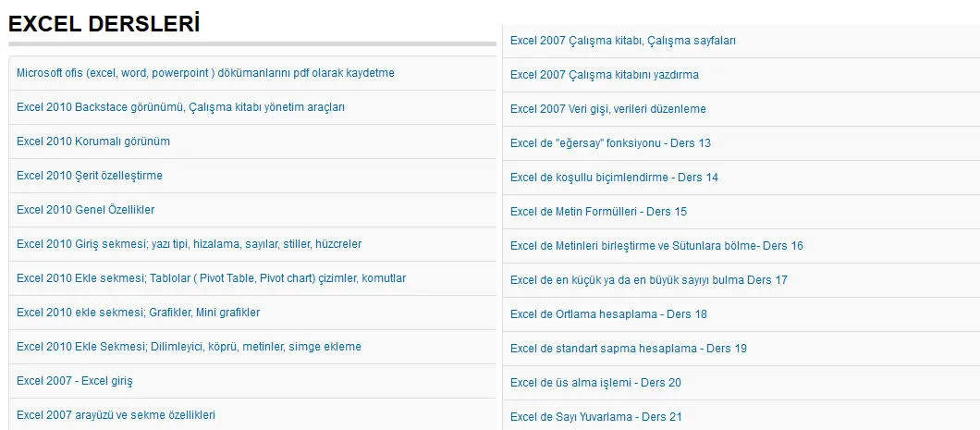
Task: Select Excel 2007 Çalışma kitabı, Çalışma sayfaları
Action: pos(622,41)
